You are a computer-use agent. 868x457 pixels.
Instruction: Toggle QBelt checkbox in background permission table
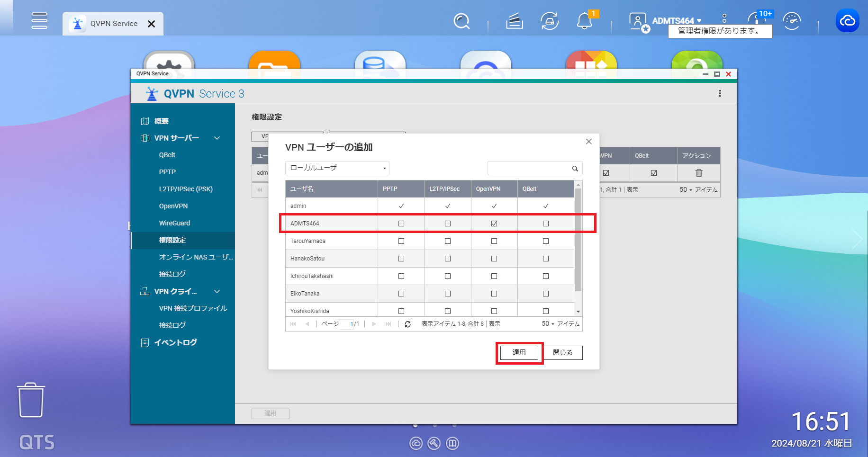[654, 173]
